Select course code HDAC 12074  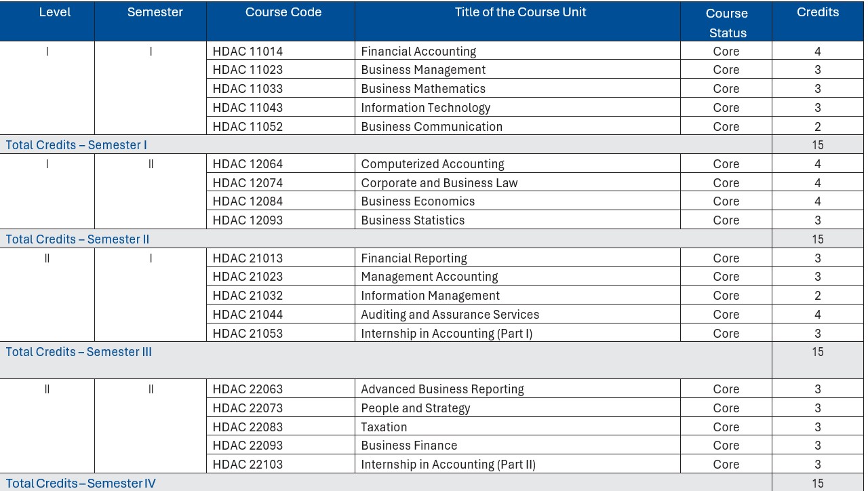[x=248, y=183]
